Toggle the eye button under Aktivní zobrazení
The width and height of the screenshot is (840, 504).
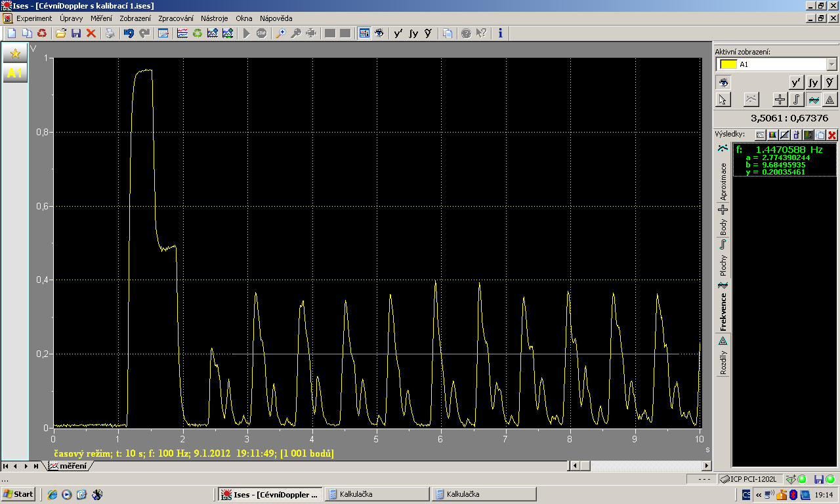coord(723,82)
